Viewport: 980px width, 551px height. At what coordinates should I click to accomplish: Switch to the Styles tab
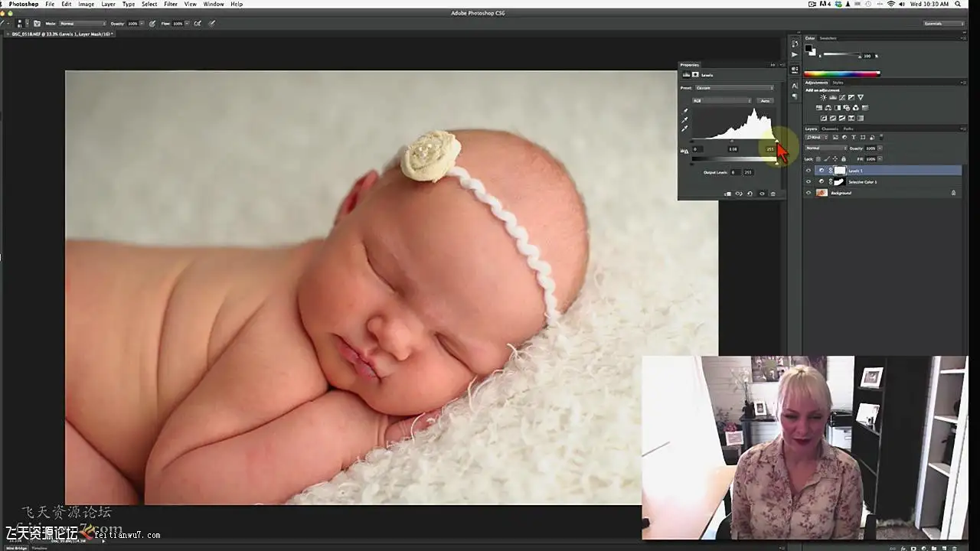tap(838, 82)
